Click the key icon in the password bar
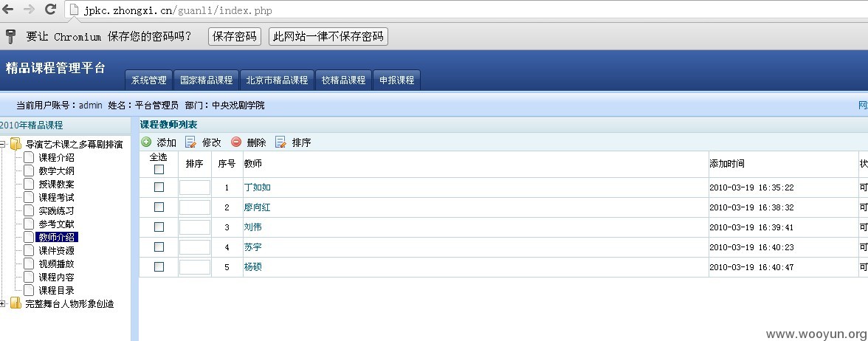The height and width of the screenshot is (341, 868). tap(10, 37)
